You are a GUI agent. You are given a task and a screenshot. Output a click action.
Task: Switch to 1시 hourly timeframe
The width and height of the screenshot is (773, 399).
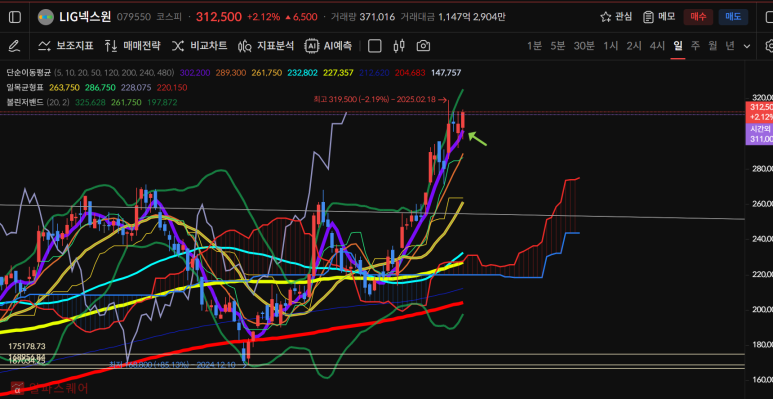click(611, 46)
